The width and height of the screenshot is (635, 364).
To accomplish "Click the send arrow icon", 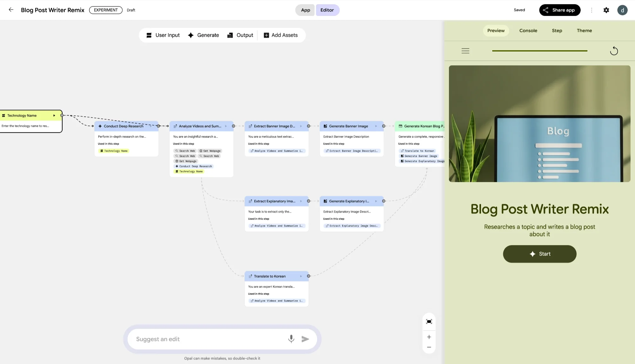I will [x=305, y=339].
